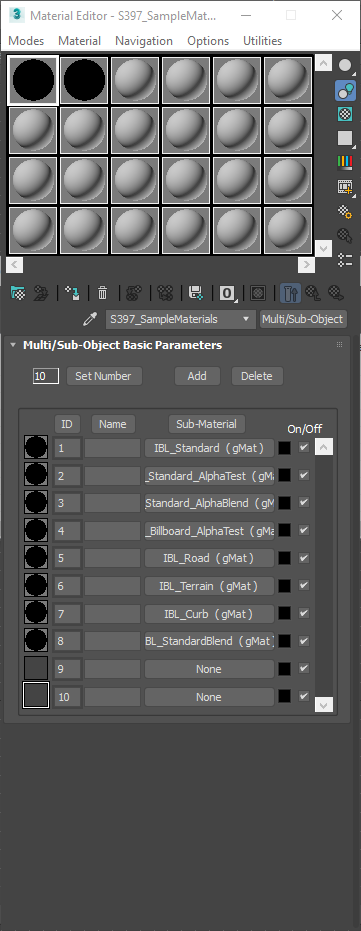This screenshot has height=931, width=361.
Task: Collapse Multi/Sub-Object Basic Parameters rollout
Action: pyautogui.click(x=13, y=345)
